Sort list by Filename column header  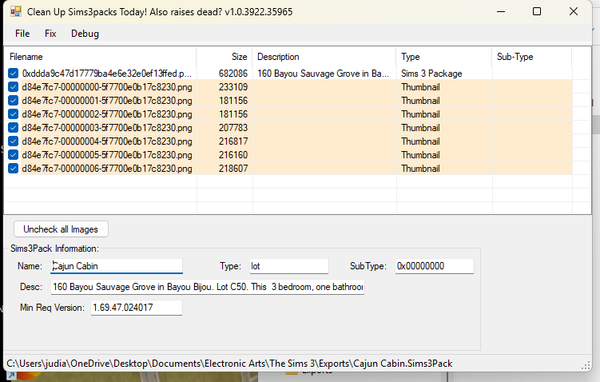click(x=101, y=57)
